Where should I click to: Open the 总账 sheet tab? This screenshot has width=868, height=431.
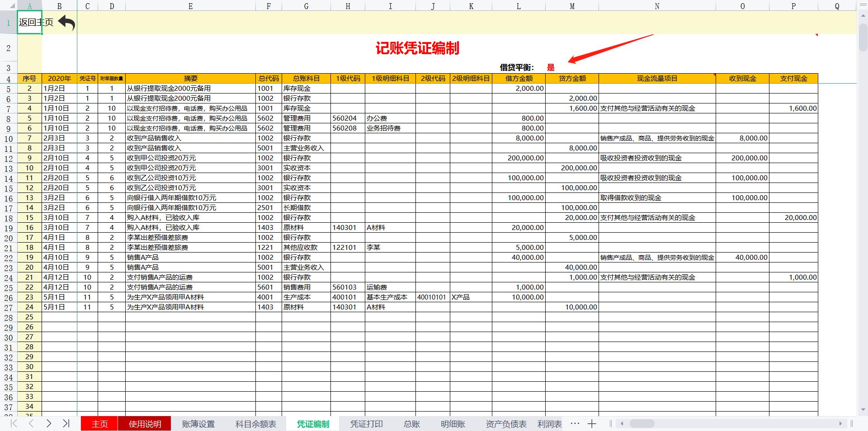(411, 424)
